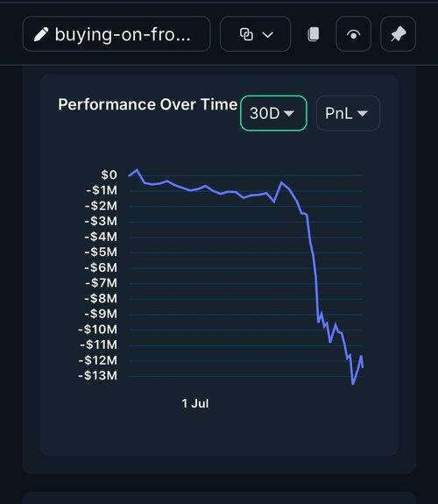Click the steep drop section of the PnL line
The width and height of the screenshot is (438, 504).
[314, 266]
